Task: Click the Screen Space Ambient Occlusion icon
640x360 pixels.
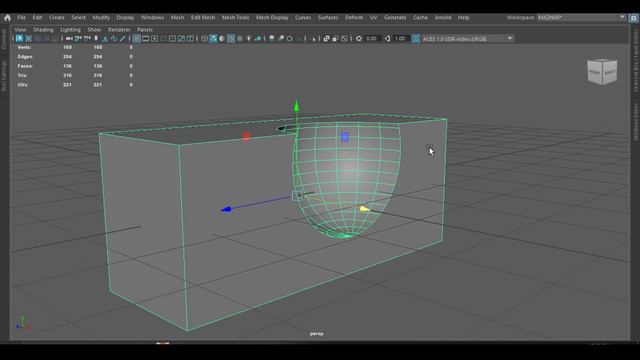Action: 271,38
